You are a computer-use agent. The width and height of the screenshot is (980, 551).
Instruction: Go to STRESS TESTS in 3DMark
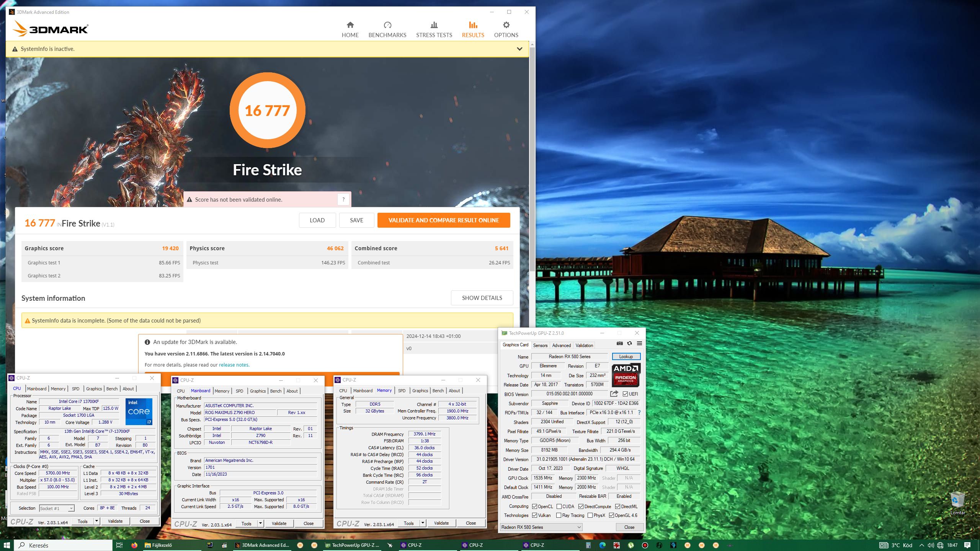click(434, 30)
